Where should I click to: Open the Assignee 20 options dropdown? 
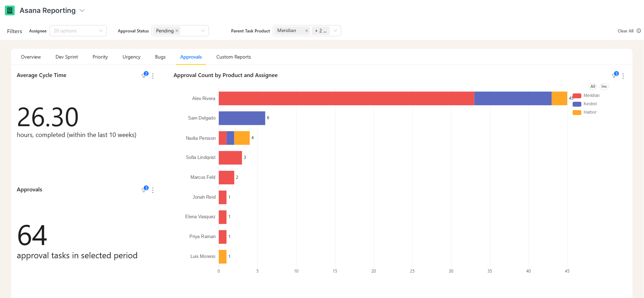pos(78,31)
